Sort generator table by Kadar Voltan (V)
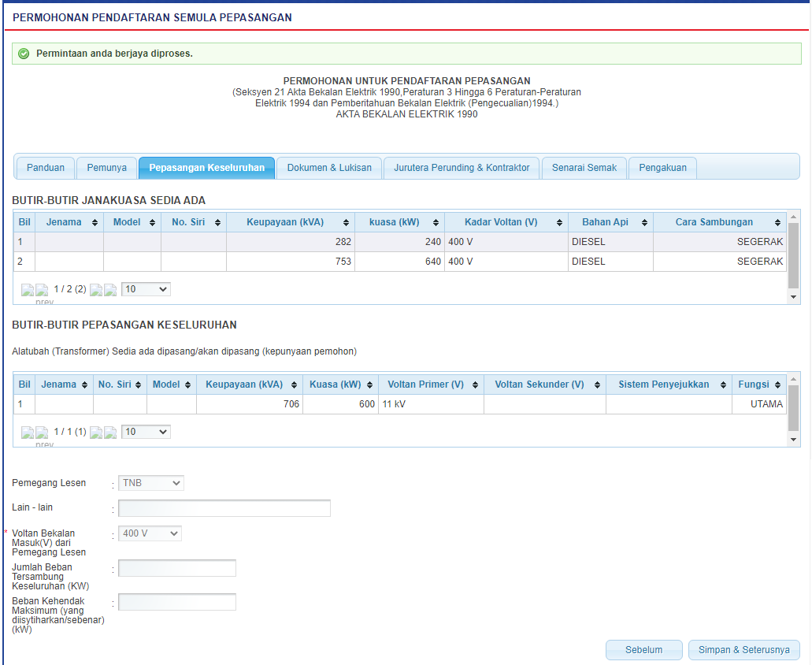 click(x=506, y=222)
